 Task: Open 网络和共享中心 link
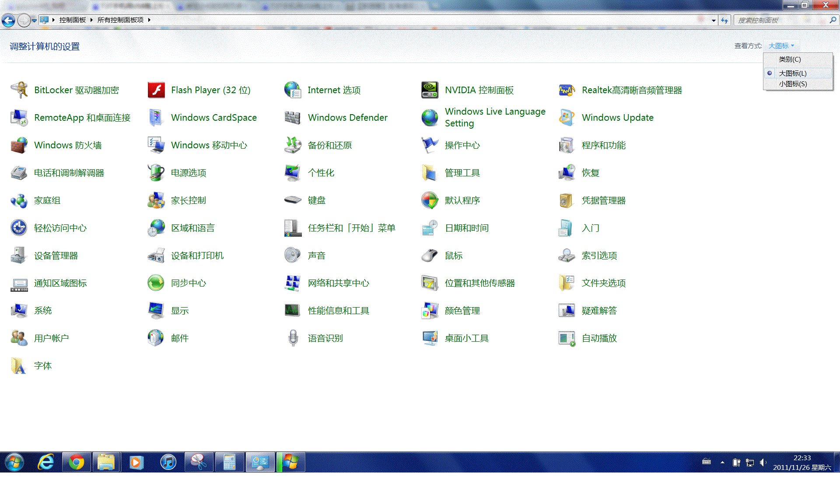[x=338, y=283]
